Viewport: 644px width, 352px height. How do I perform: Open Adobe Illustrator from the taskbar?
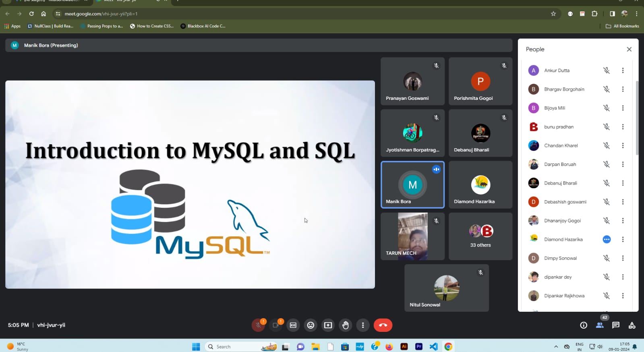(404, 346)
